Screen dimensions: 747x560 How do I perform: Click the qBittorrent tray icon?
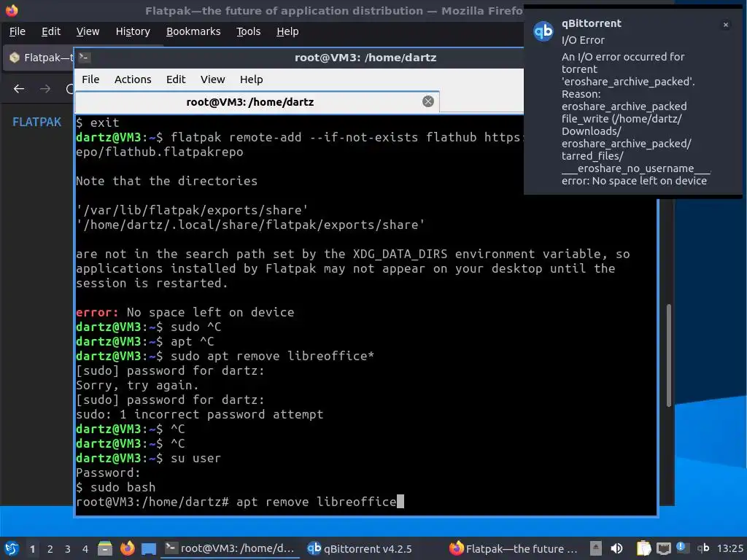(703, 548)
